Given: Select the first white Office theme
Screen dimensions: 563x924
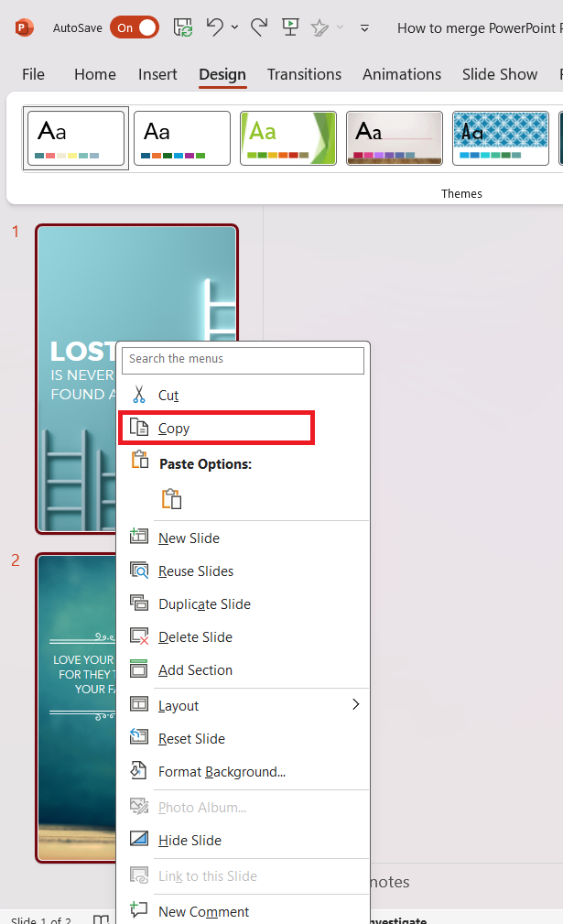Looking at the screenshot, I should coord(76,138).
